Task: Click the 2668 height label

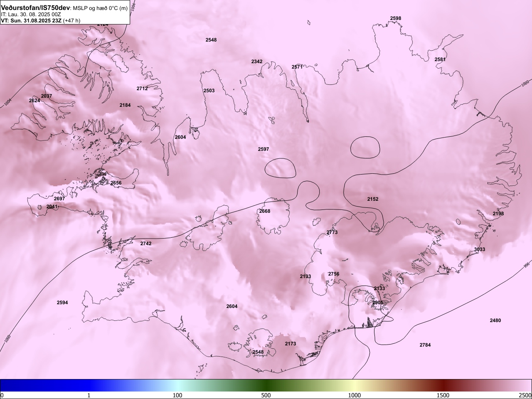Action: [x=265, y=211]
